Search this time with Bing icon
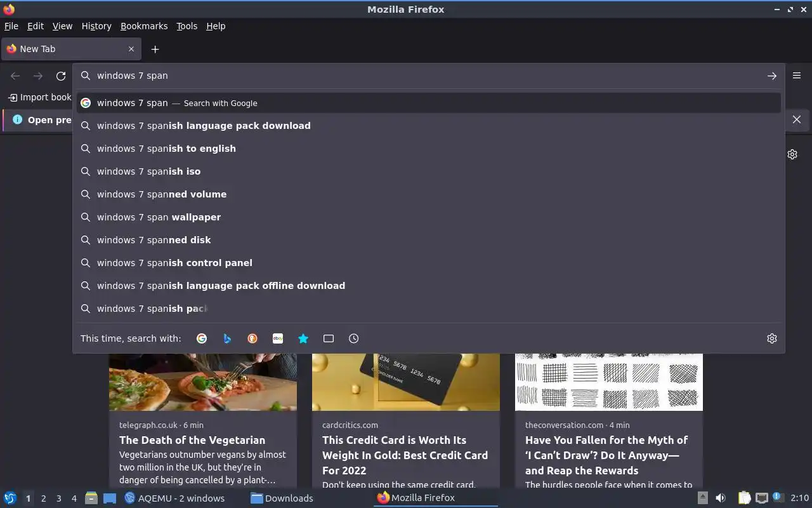This screenshot has width=812, height=508. pos(227,338)
